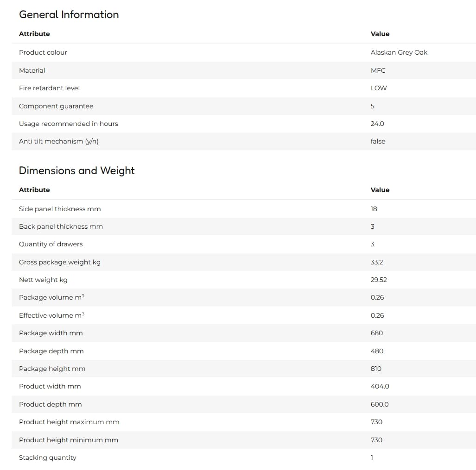The width and height of the screenshot is (476, 470).
Task: Select the Package height value 810
Action: [x=376, y=369]
